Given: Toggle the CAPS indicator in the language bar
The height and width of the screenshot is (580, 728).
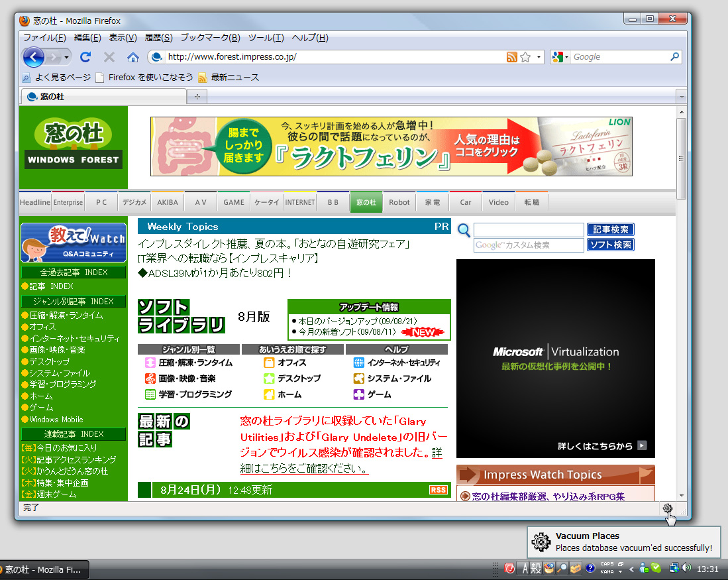Looking at the screenshot, I should tap(607, 563).
